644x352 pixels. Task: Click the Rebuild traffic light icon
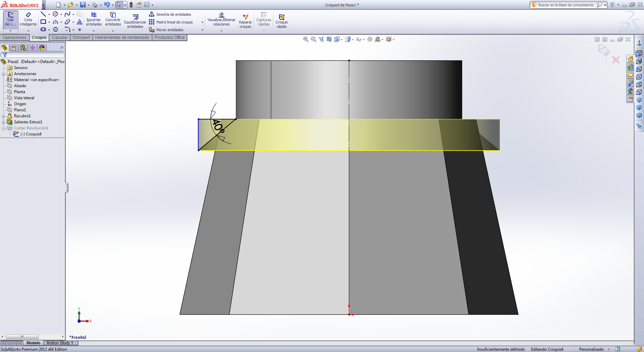pos(131,5)
